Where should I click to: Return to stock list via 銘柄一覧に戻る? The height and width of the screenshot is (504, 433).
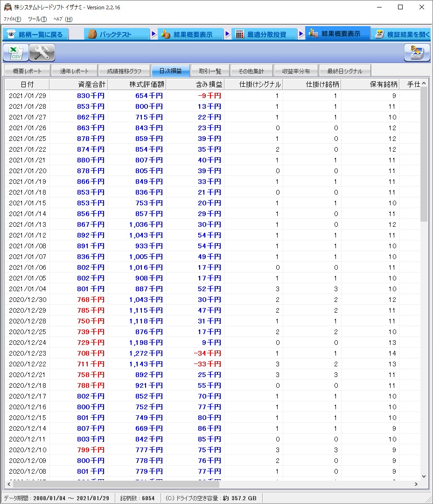(35, 35)
